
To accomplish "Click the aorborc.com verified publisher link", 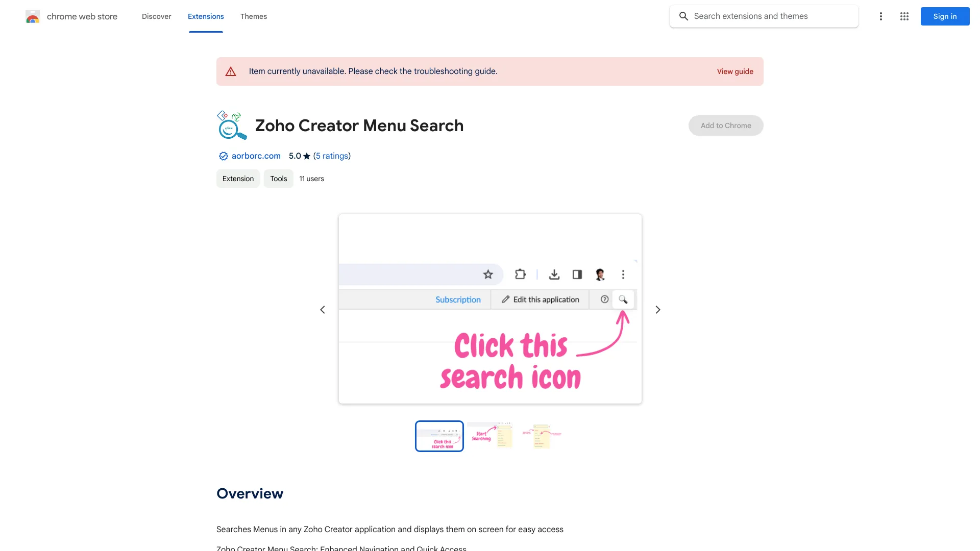I will [256, 156].
